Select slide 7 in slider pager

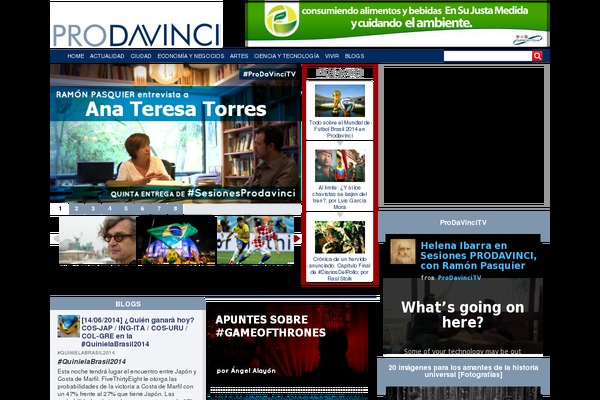[x=159, y=209]
